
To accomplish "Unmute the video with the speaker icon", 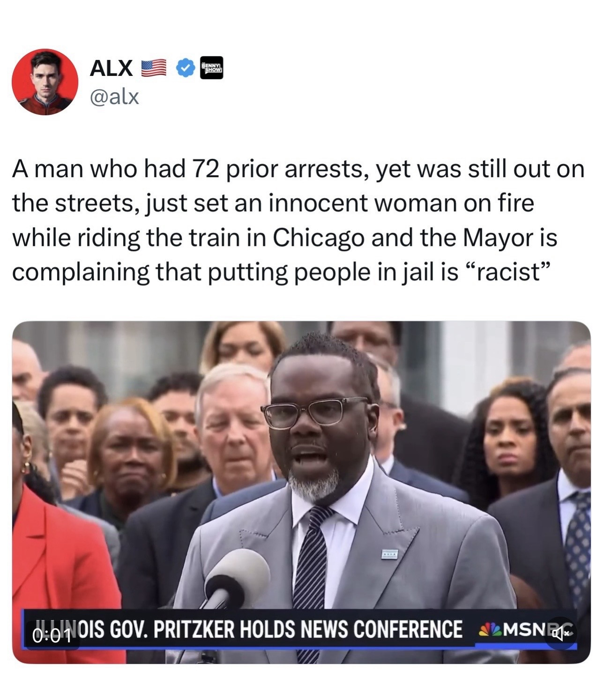I will pyautogui.click(x=560, y=634).
